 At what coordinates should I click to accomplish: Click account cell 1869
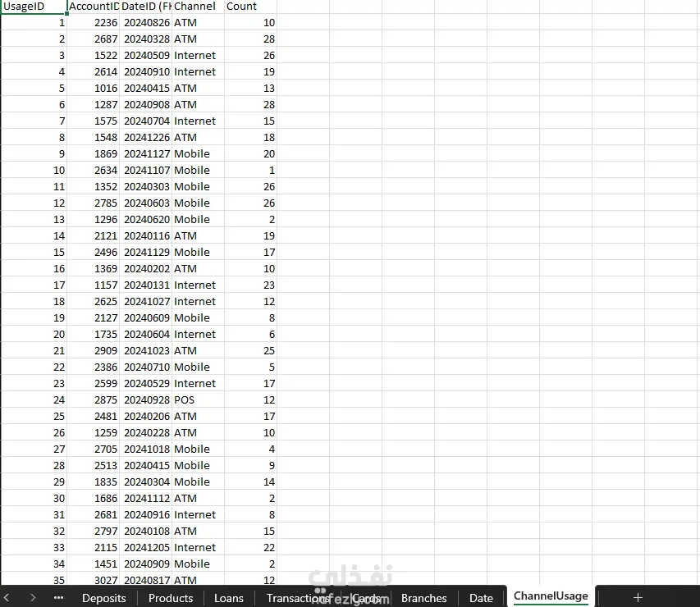(x=94, y=153)
